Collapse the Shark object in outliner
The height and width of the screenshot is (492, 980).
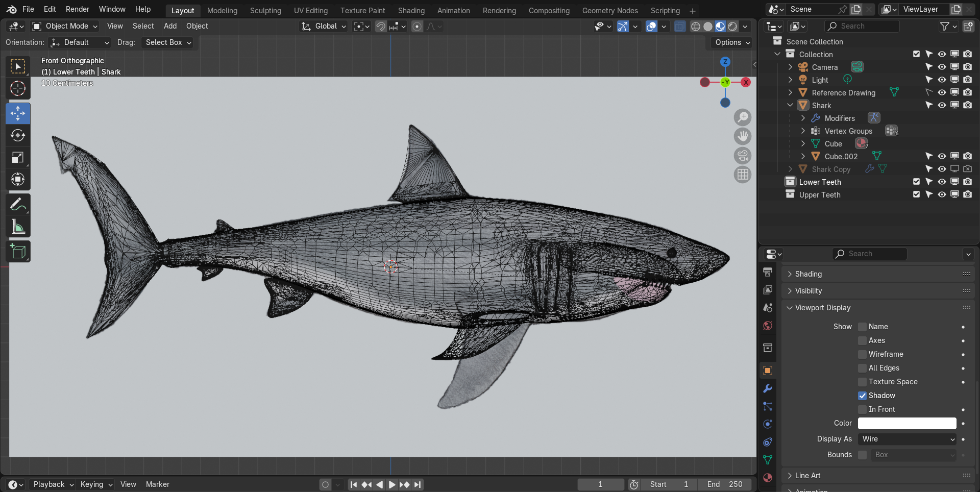point(790,105)
